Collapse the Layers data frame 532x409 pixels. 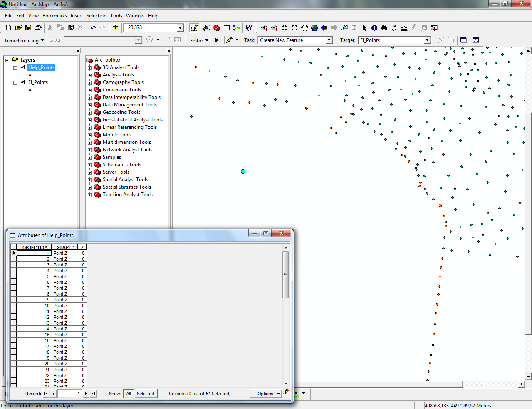coord(7,60)
